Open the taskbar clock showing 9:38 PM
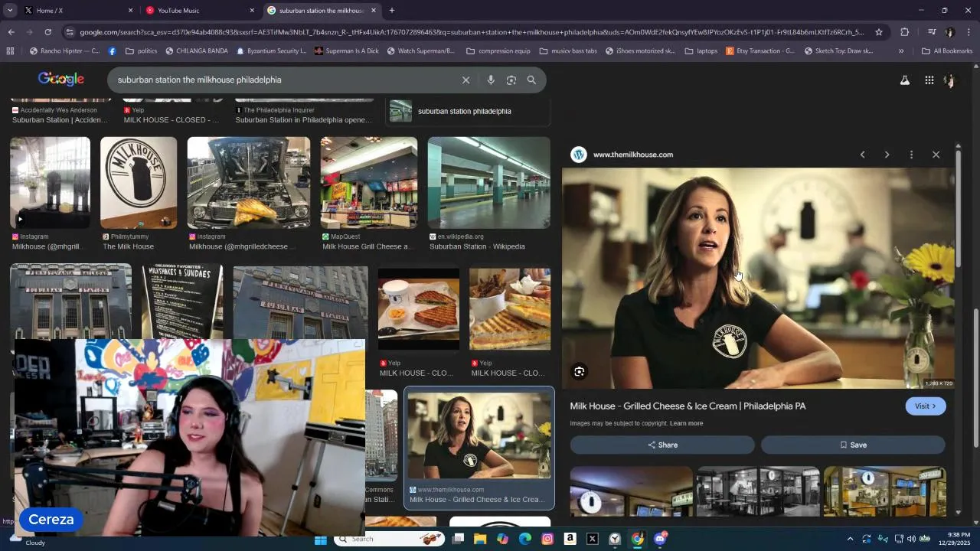 click(x=953, y=539)
